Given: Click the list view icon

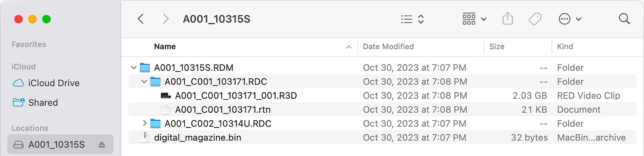Looking at the screenshot, I should 406,19.
